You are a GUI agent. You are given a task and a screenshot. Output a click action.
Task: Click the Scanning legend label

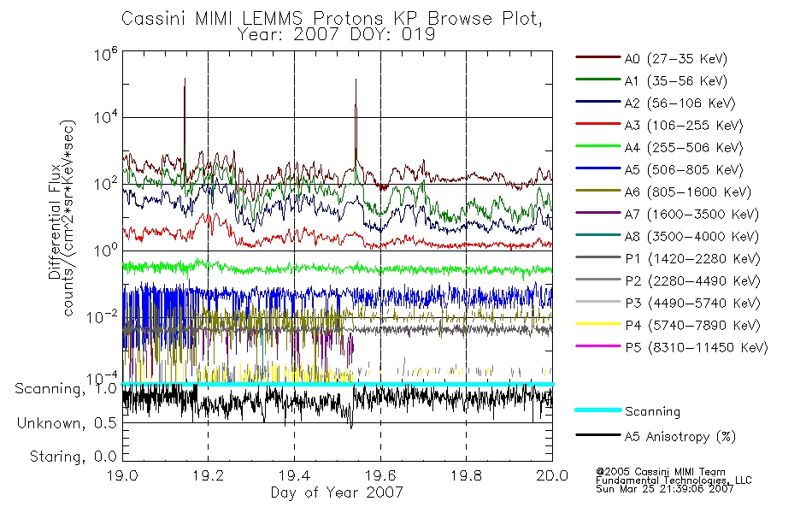pyautogui.click(x=652, y=412)
